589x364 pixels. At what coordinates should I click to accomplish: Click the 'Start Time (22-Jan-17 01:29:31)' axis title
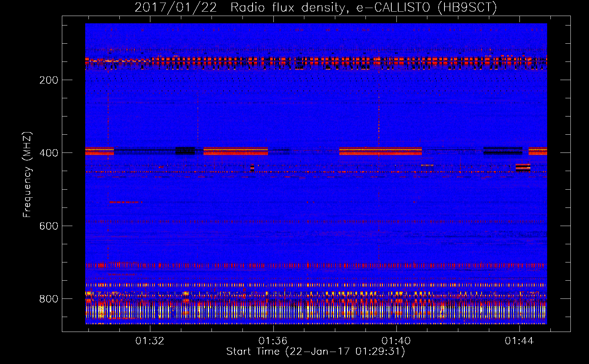tap(316, 352)
